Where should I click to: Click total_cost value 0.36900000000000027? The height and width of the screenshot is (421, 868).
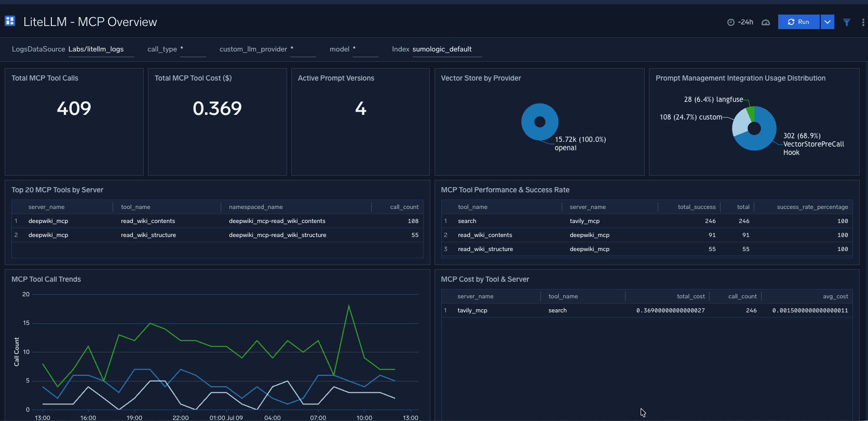[x=670, y=310]
